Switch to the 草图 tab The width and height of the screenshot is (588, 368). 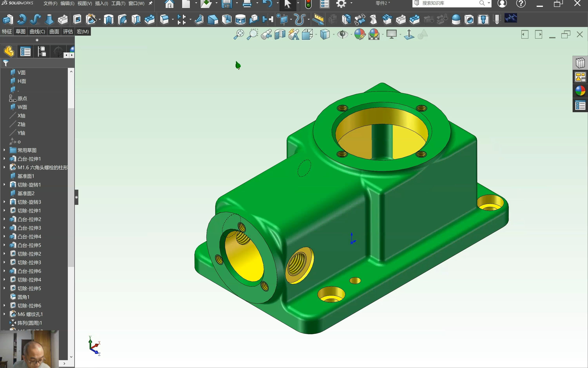click(x=20, y=32)
